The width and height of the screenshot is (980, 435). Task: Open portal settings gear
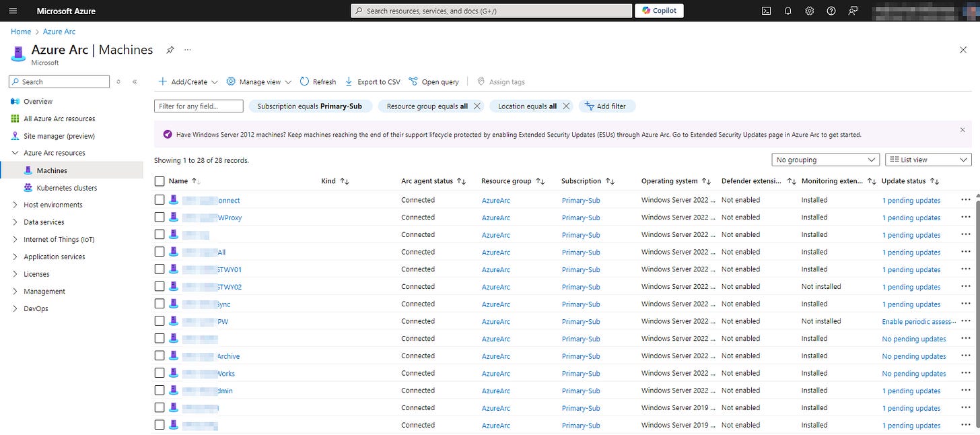point(810,11)
